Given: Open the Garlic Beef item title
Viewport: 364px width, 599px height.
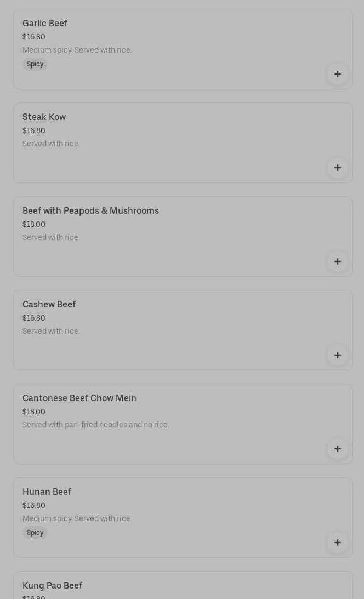Looking at the screenshot, I should (45, 24).
